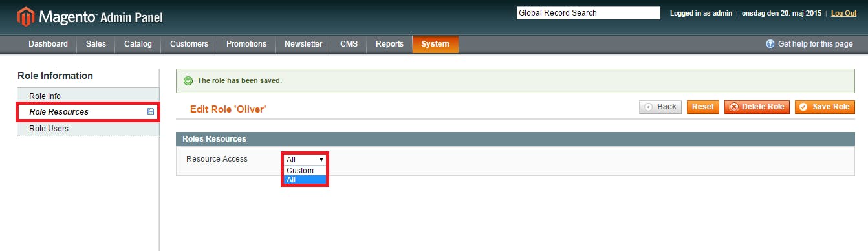Click the Delete Role button

pos(757,107)
